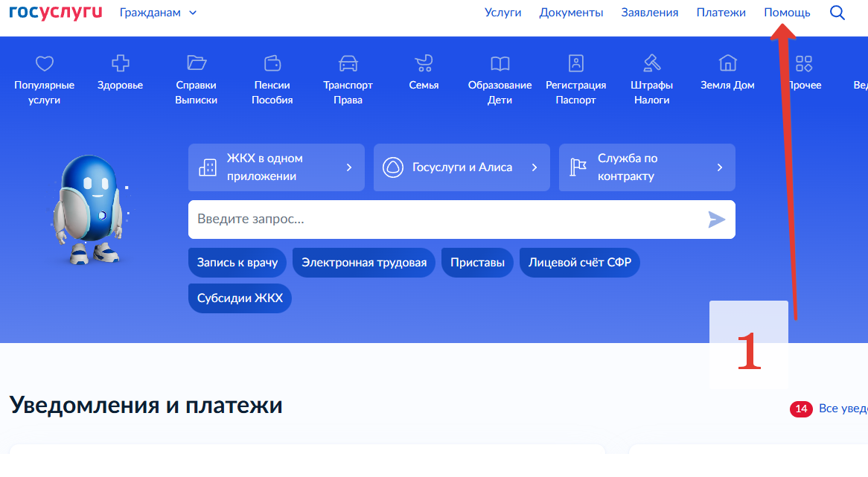
Task: Select the Популярные услуги heart icon
Action: 44,64
